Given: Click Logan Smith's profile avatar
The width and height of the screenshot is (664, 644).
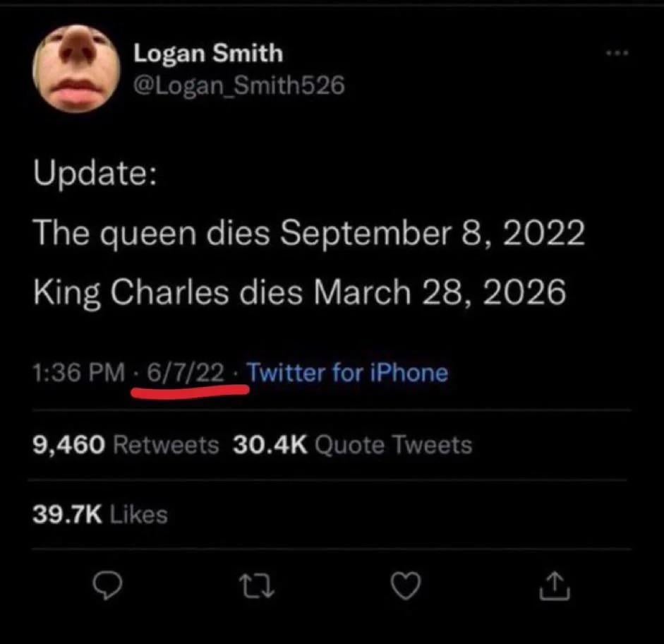Looking at the screenshot, I should [x=76, y=68].
